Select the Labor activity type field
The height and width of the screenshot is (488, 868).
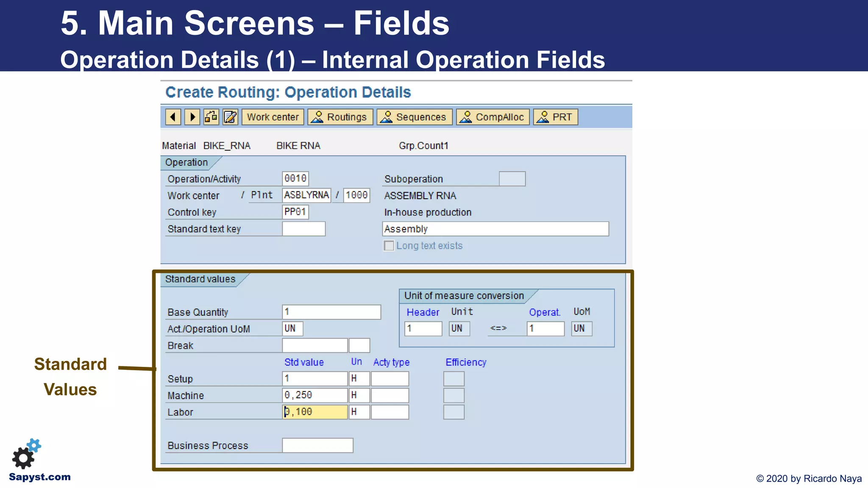[390, 412]
